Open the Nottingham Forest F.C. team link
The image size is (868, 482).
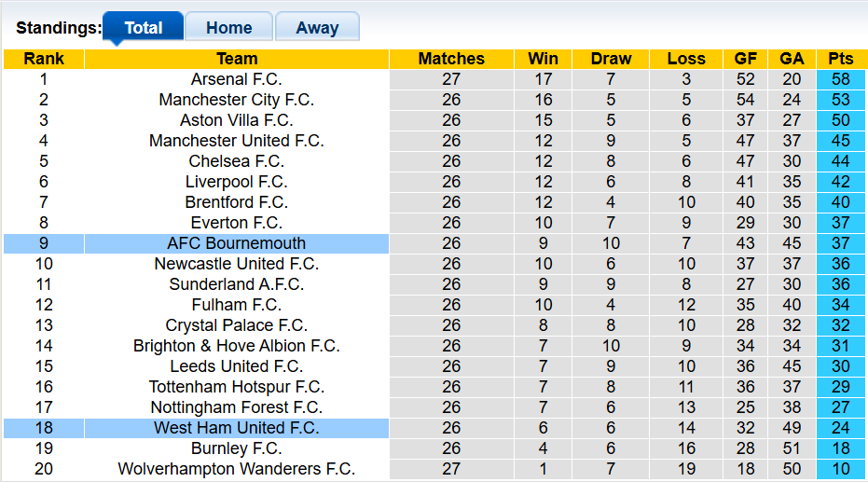[x=236, y=407]
